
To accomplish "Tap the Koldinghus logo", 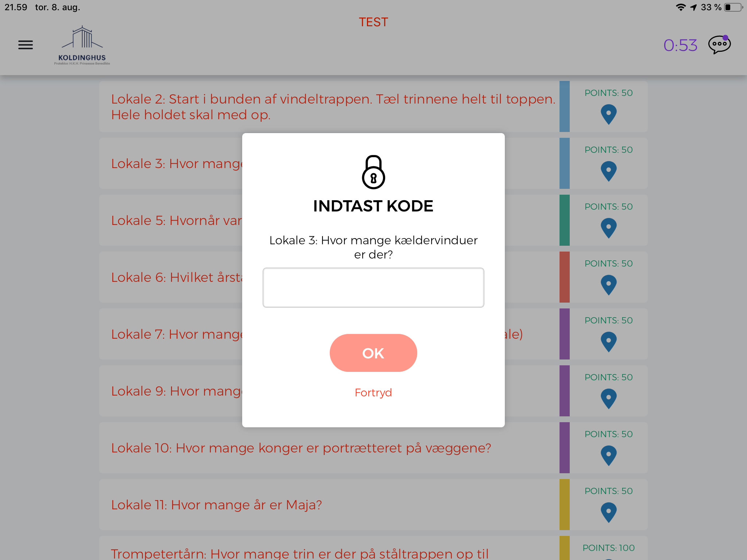I will coord(82,45).
